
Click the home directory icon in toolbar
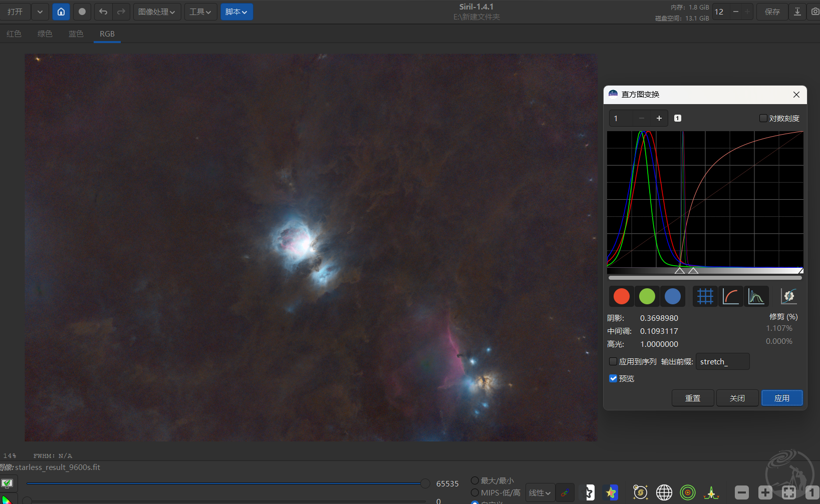(x=61, y=12)
